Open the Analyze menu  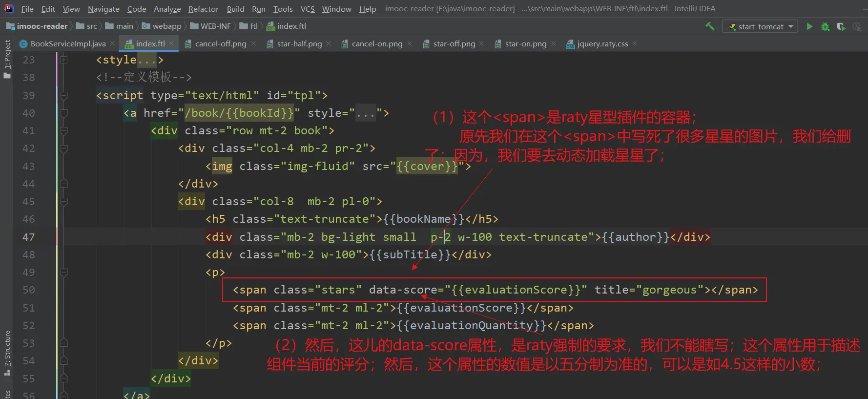pyautogui.click(x=167, y=9)
